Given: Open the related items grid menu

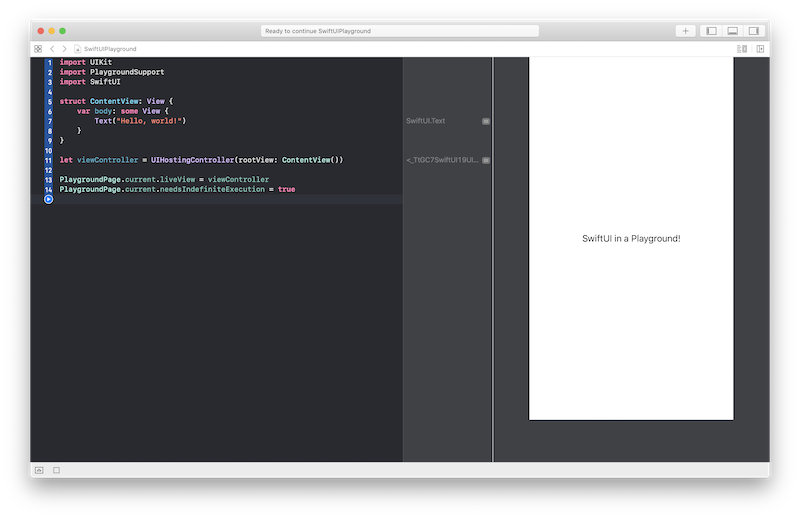Looking at the screenshot, I should pyautogui.click(x=38, y=49).
